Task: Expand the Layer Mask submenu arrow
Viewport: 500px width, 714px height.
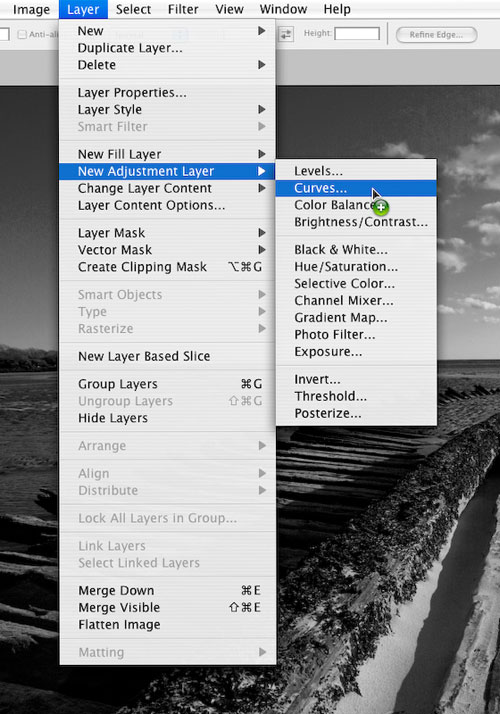Action: (x=262, y=233)
